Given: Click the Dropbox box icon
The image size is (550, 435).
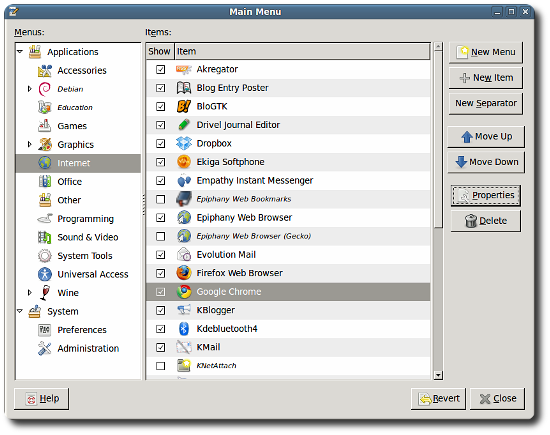Looking at the screenshot, I should (x=184, y=143).
